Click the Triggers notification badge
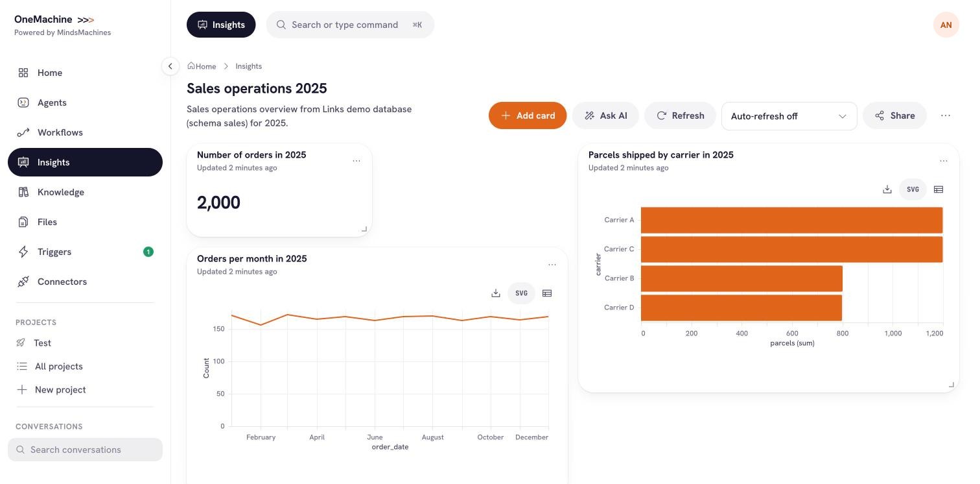This screenshot has width=980, height=484. [148, 252]
